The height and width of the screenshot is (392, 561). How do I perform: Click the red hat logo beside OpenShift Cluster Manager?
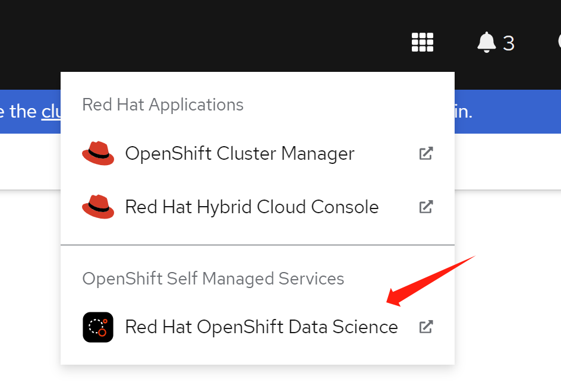tap(98, 154)
